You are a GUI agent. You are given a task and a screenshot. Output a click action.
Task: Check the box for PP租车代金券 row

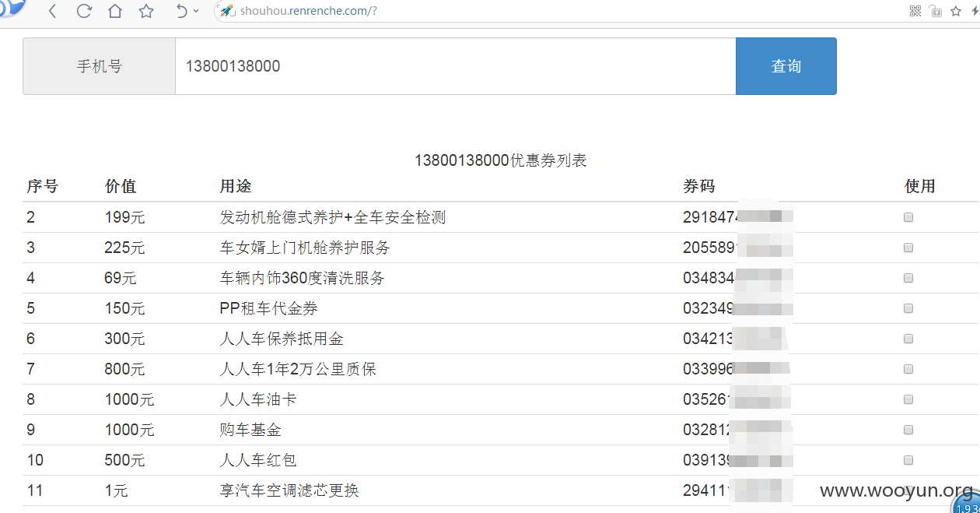[x=908, y=308]
